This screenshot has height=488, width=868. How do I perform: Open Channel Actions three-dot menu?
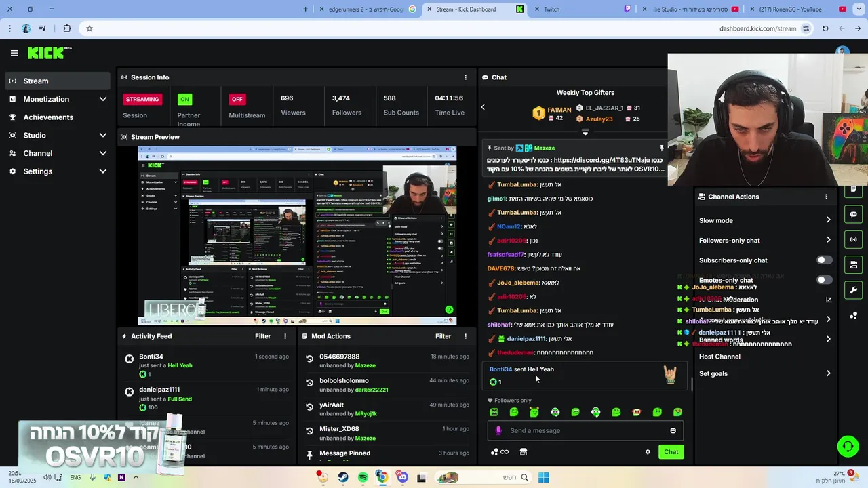[826, 197]
